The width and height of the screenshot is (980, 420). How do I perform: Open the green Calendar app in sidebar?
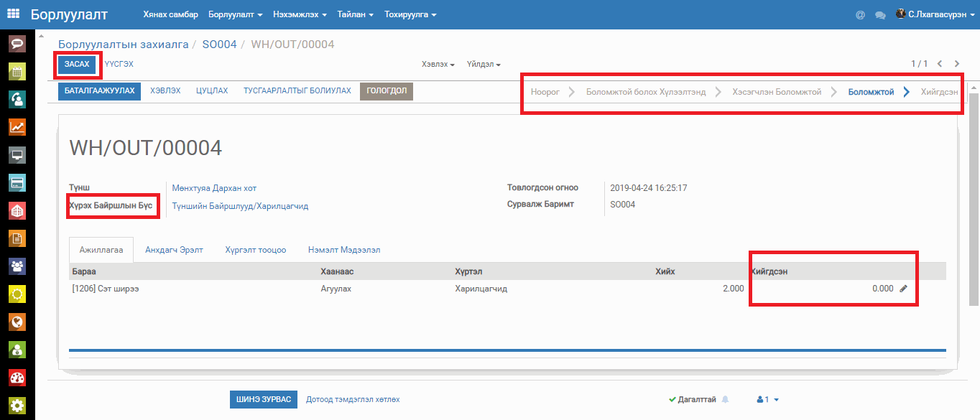pyautogui.click(x=17, y=72)
